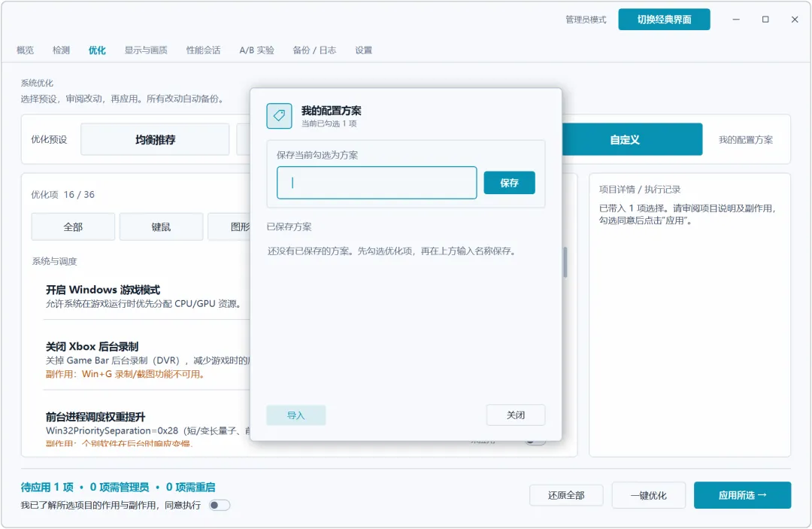Click the 前台进程调度权重提升 item title
Viewport: 812px width, 529px height.
95,417
